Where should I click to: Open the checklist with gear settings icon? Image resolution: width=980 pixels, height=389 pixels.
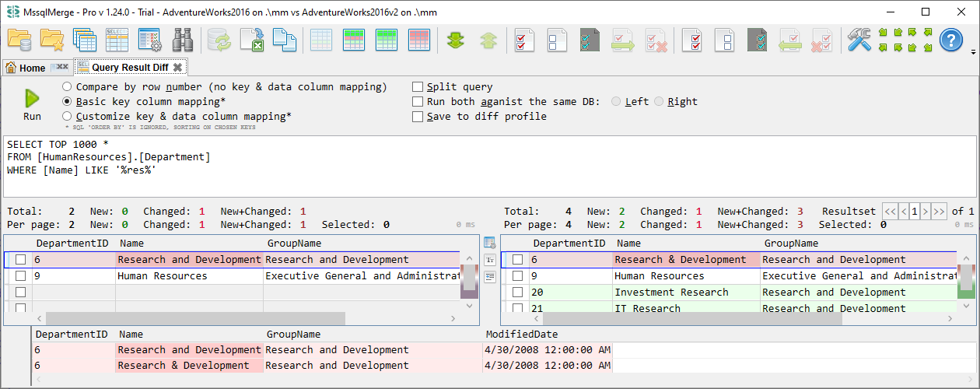149,40
